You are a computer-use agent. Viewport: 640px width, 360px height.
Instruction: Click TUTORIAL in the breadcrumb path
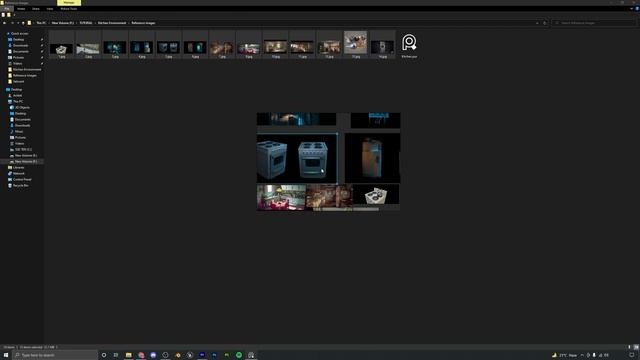(x=86, y=23)
